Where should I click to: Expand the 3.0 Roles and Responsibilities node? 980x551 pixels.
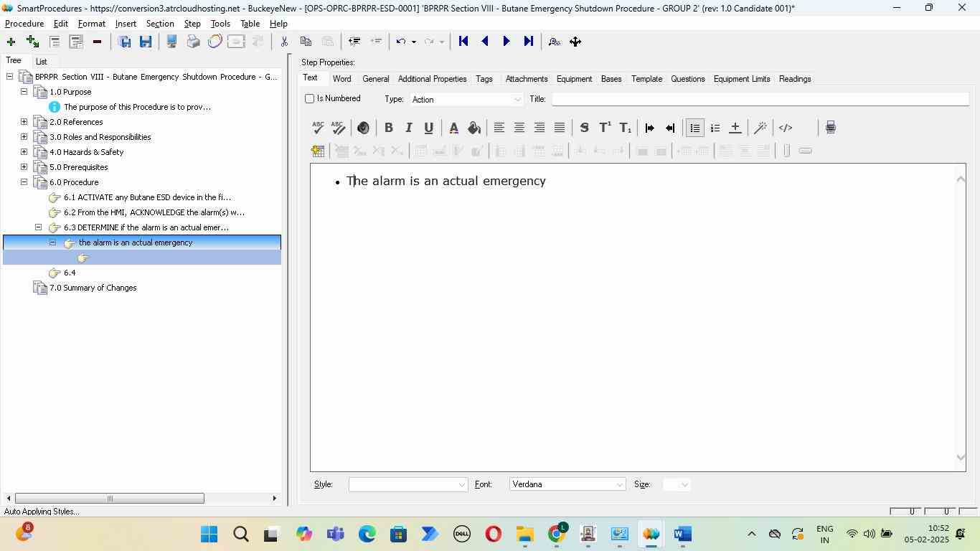tap(24, 137)
